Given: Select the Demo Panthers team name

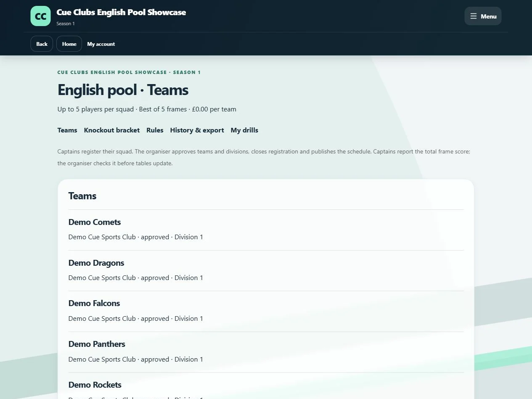Looking at the screenshot, I should (x=97, y=344).
